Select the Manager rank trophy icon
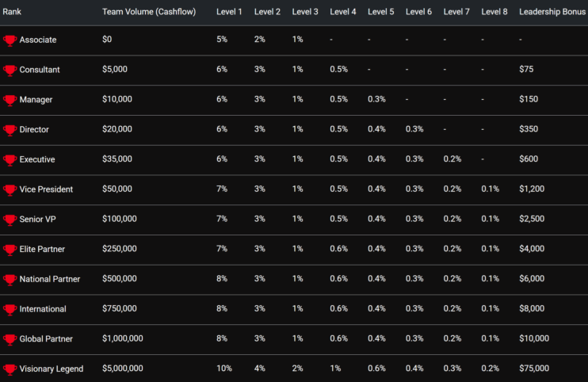 (10, 100)
